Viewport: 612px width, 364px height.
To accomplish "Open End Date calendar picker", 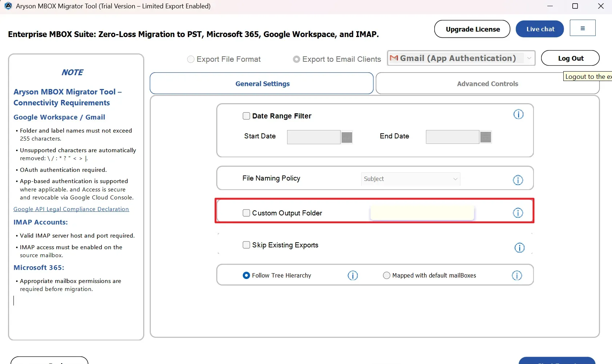I will 486,137.
